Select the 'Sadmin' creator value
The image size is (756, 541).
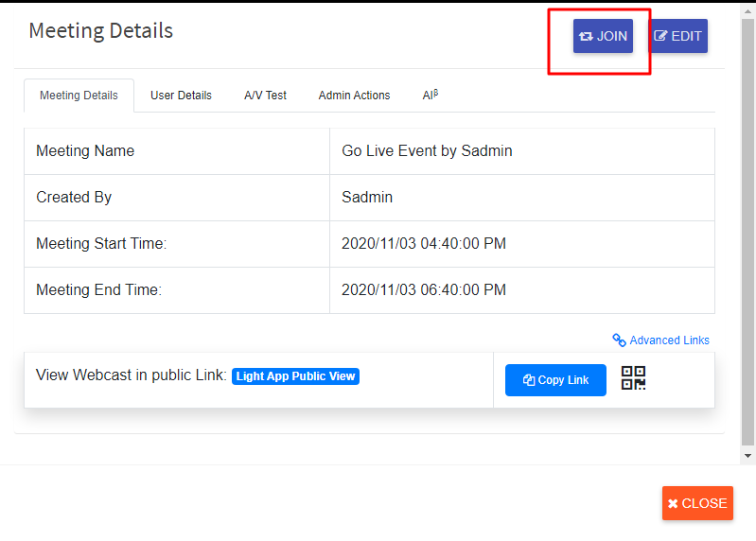tap(367, 197)
